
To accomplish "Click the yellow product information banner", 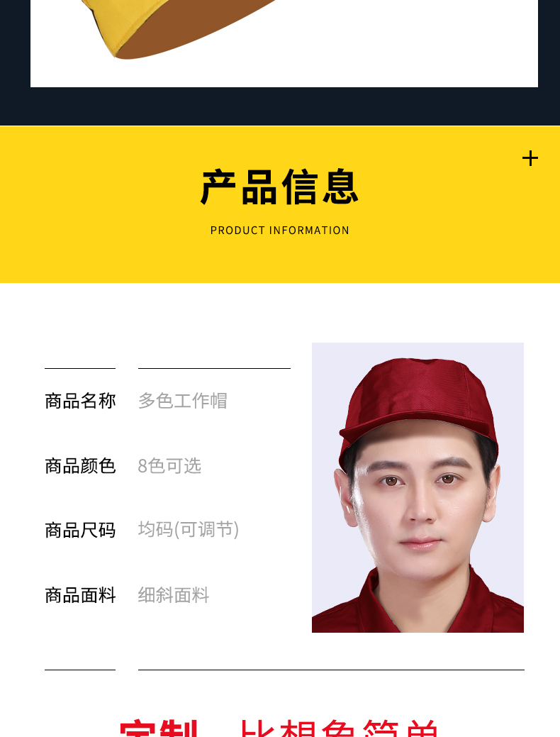I will 280,204.
